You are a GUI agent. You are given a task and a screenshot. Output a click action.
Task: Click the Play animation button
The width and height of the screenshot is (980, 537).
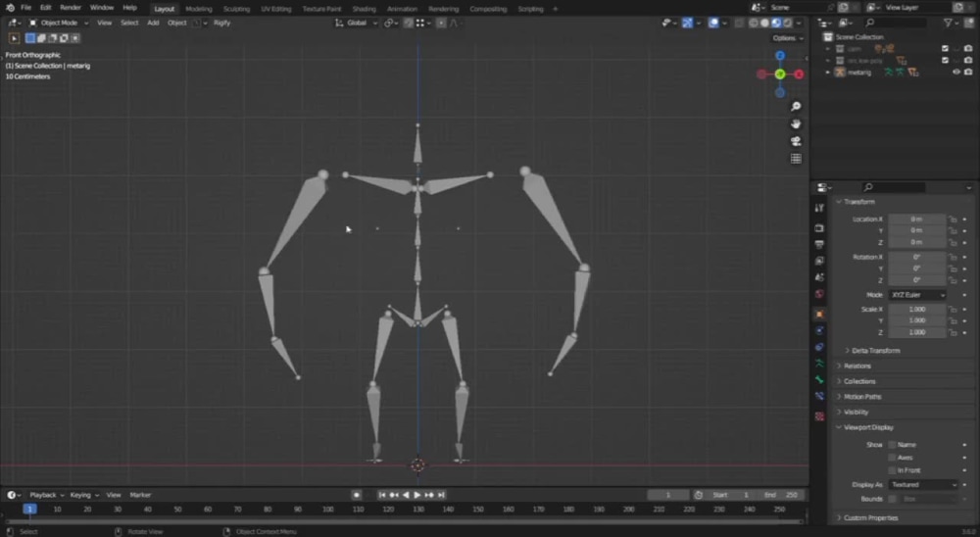[417, 495]
